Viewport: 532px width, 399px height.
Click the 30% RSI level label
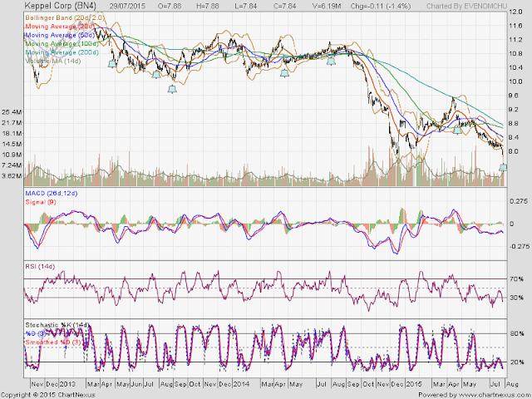coord(517,298)
